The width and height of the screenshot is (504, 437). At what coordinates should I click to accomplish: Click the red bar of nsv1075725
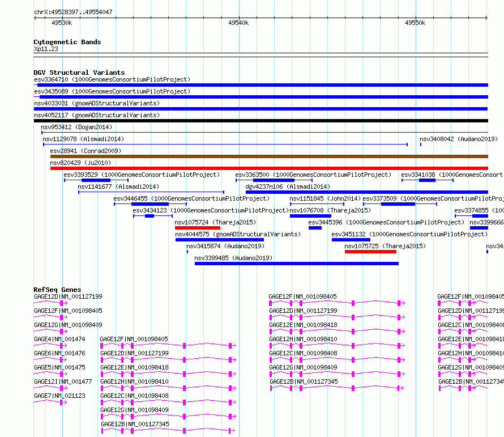(x=370, y=252)
